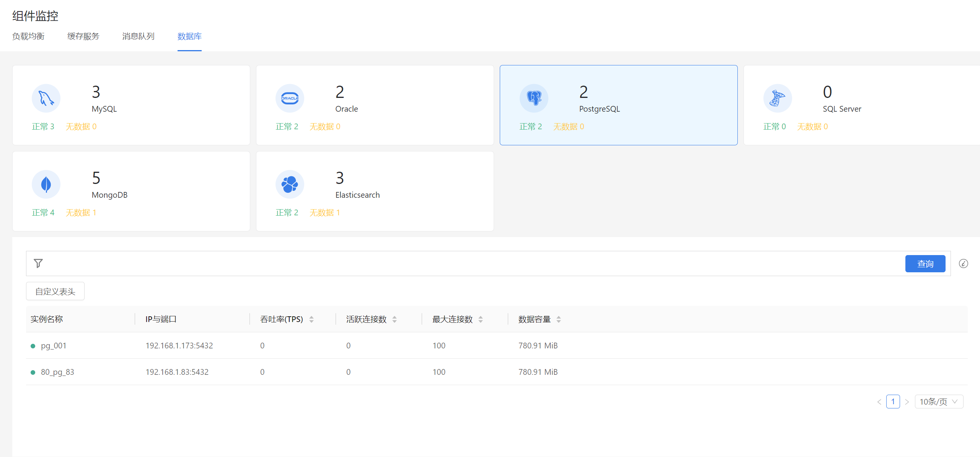Select the Elasticsearch card title
This screenshot has height=457, width=980.
pos(357,195)
